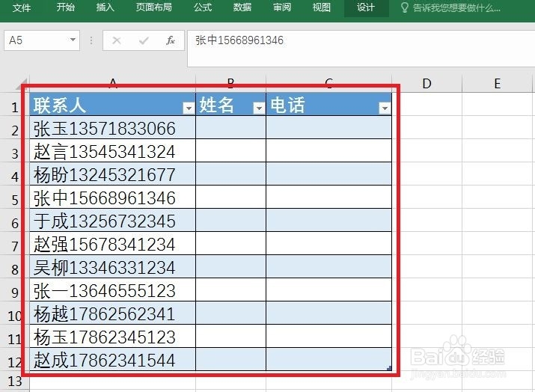The height and width of the screenshot is (392, 535).
Task: Click the 告诉我您想要做什么 search field
Action: 456,7
